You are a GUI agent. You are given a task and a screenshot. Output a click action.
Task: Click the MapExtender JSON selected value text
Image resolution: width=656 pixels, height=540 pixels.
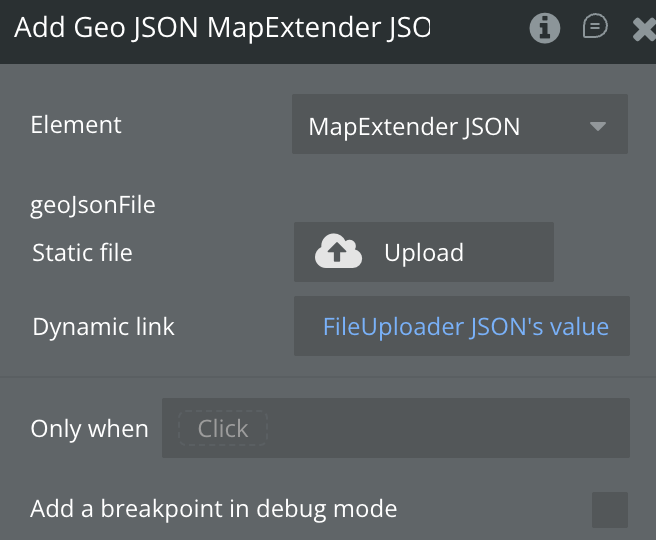pos(414,127)
